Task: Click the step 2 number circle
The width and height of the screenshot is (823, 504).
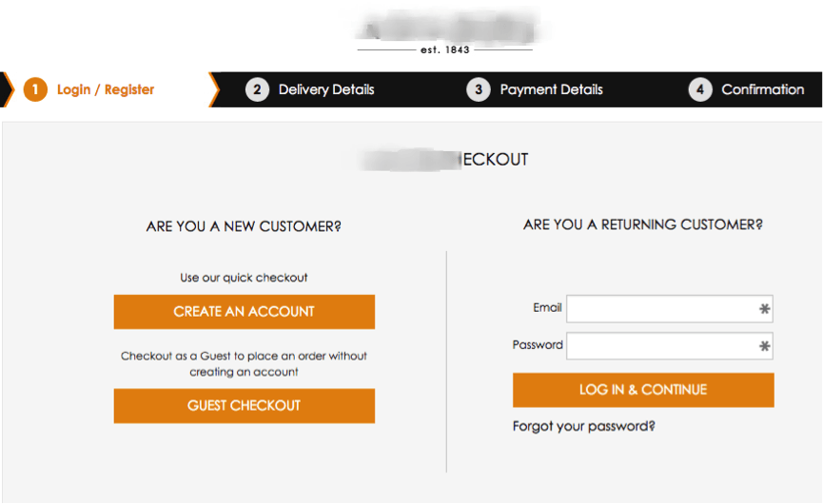Action: pos(257,89)
